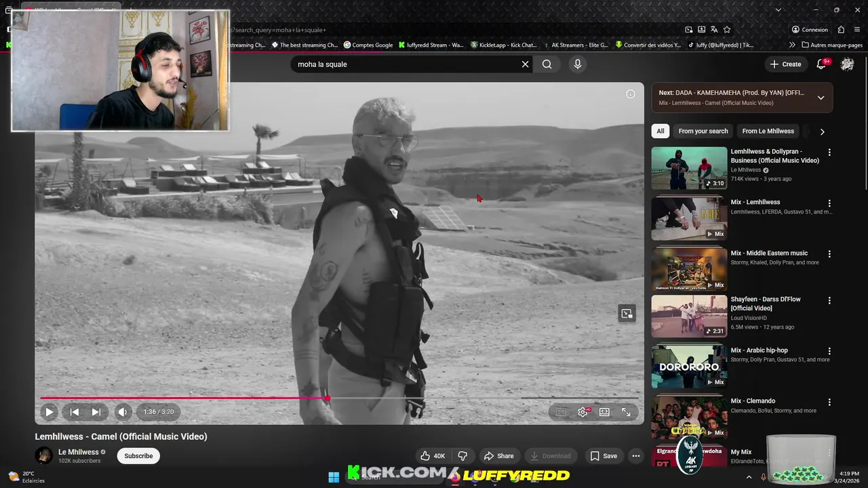Open the Mix - Arabic hip-hop title
Viewport: 868px width, 488px height.
[759, 350]
